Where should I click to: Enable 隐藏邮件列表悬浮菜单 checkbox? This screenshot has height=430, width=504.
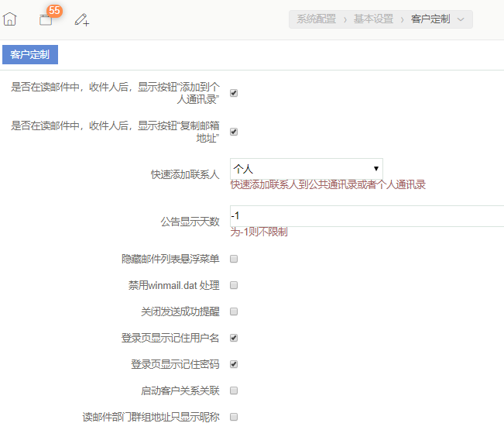pos(234,259)
